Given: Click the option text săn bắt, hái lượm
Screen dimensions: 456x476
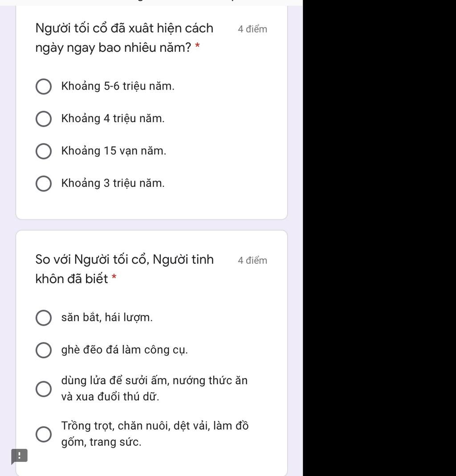Looking at the screenshot, I should [x=107, y=317].
